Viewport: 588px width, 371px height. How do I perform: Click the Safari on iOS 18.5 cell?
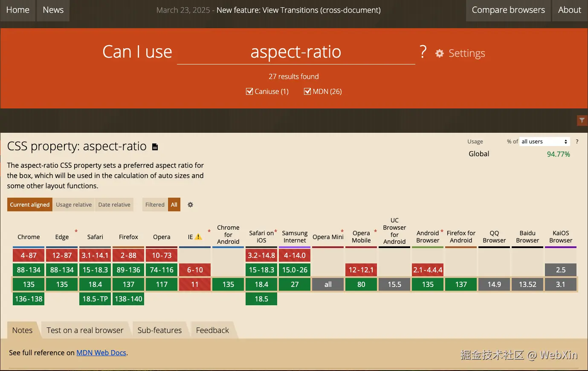[x=261, y=299]
